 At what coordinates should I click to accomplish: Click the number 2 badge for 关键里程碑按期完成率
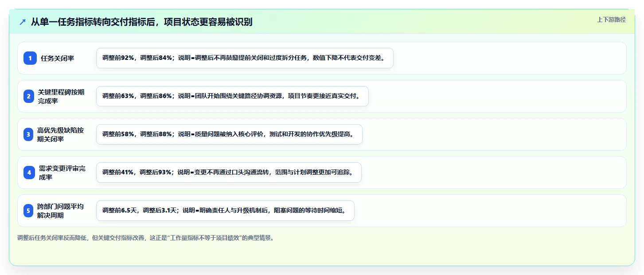click(29, 96)
